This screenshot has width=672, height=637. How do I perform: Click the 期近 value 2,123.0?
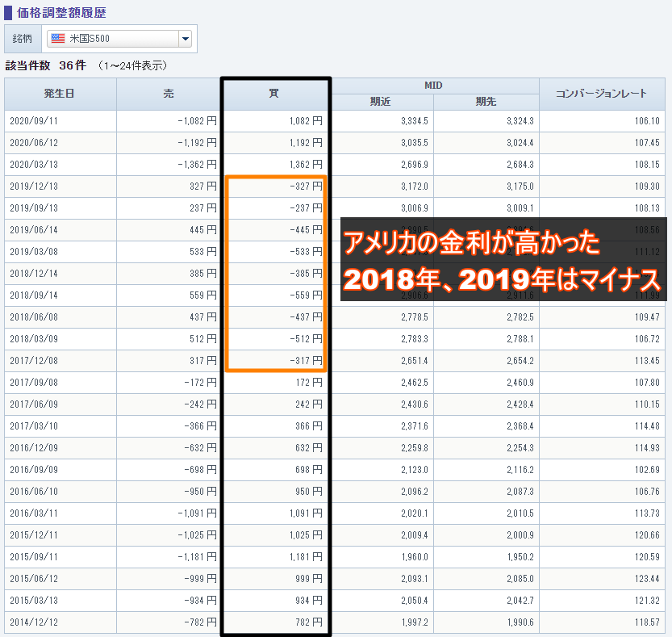coord(415,470)
